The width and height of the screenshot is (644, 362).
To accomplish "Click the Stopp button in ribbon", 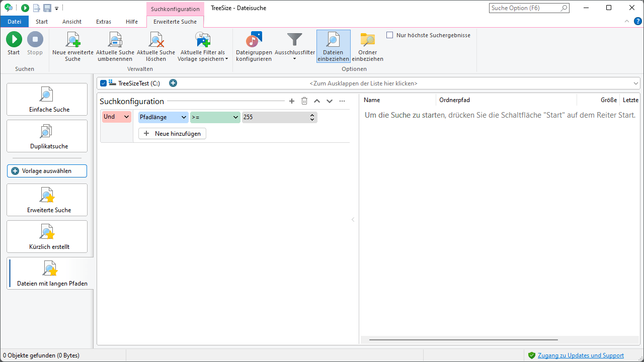I will 35,44.
